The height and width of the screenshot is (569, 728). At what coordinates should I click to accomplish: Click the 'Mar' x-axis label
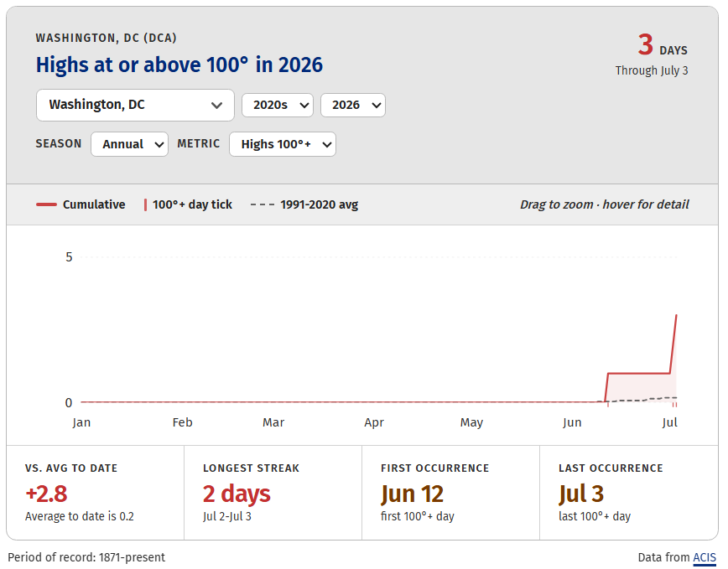(273, 422)
